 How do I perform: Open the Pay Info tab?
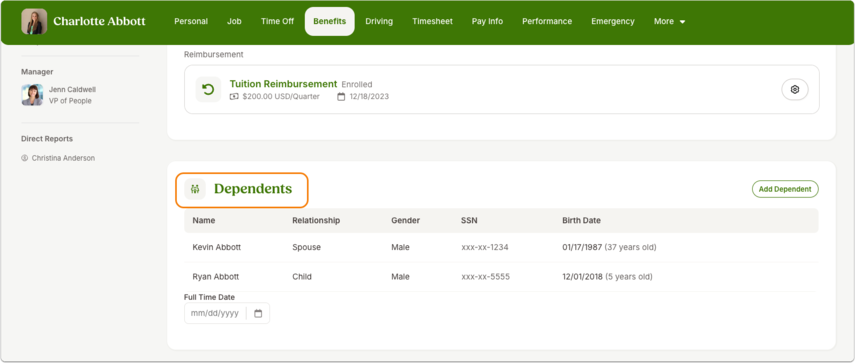487,21
